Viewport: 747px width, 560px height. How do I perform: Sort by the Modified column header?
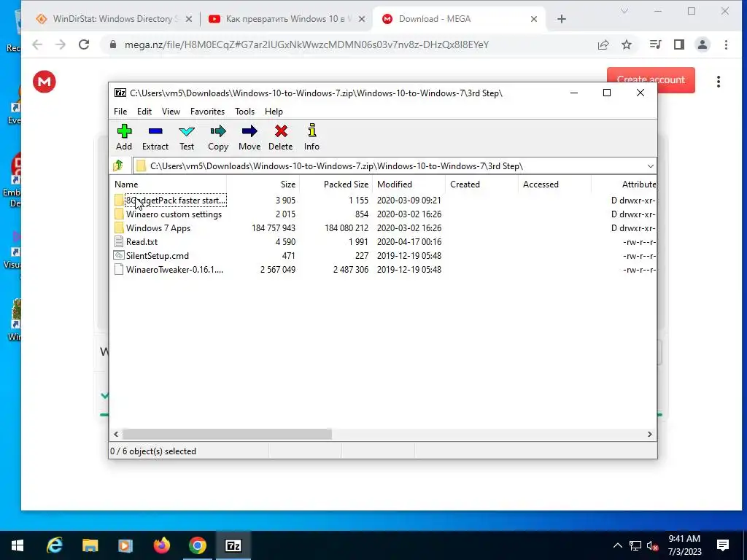(x=409, y=184)
